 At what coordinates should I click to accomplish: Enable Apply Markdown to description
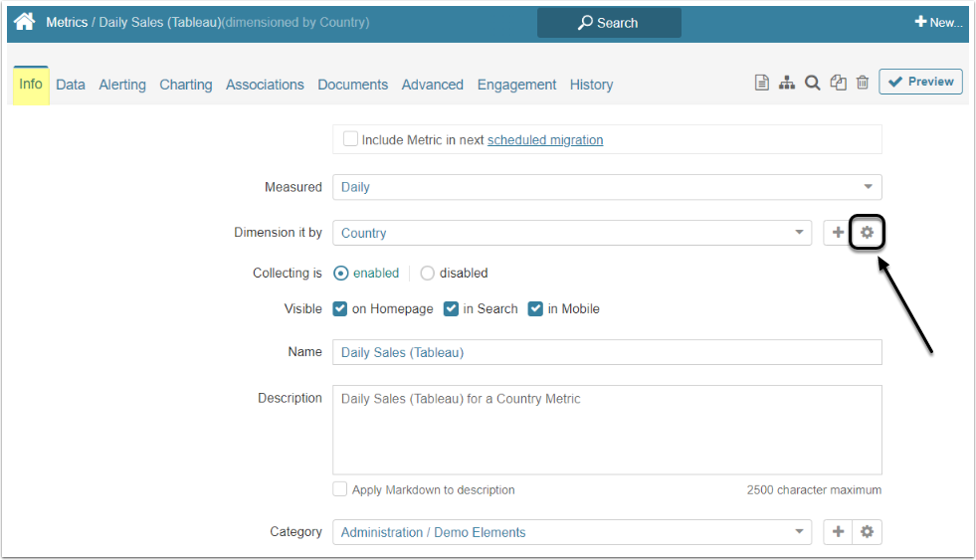pos(340,489)
